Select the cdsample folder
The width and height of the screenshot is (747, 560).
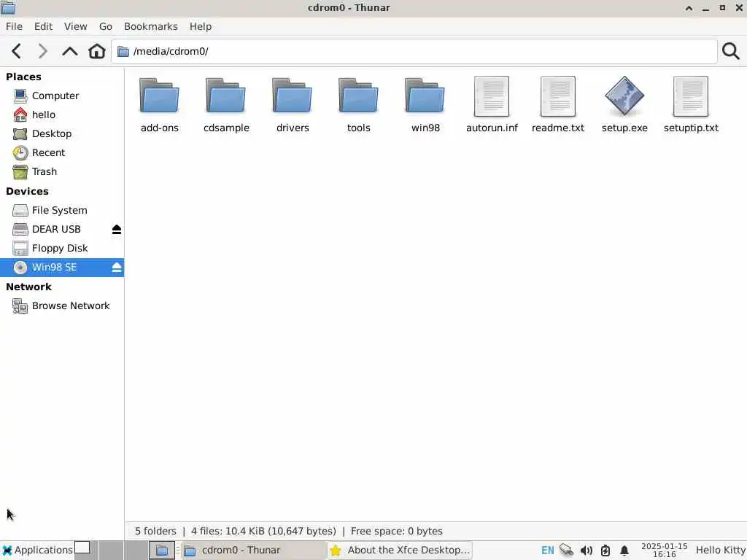point(226,105)
